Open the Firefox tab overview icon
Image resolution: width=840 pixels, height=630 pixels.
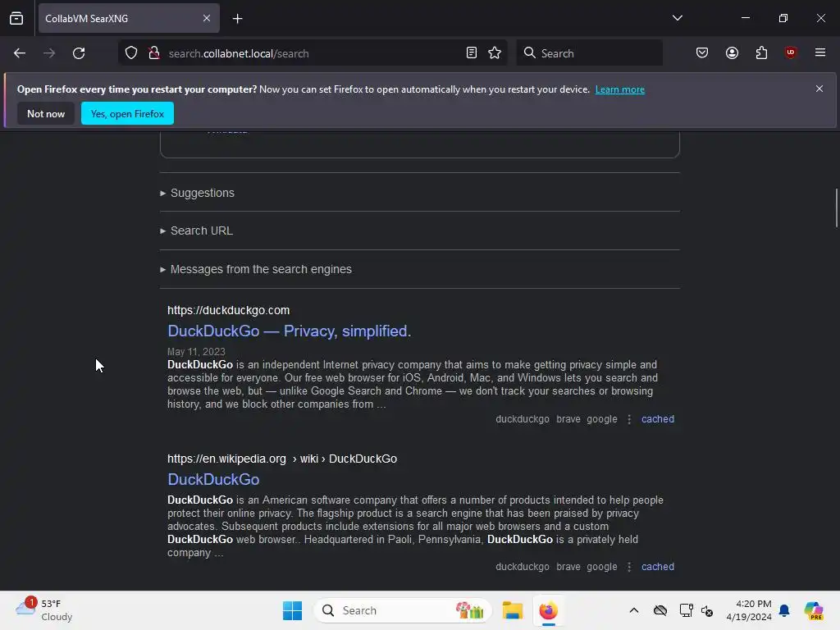(x=16, y=18)
